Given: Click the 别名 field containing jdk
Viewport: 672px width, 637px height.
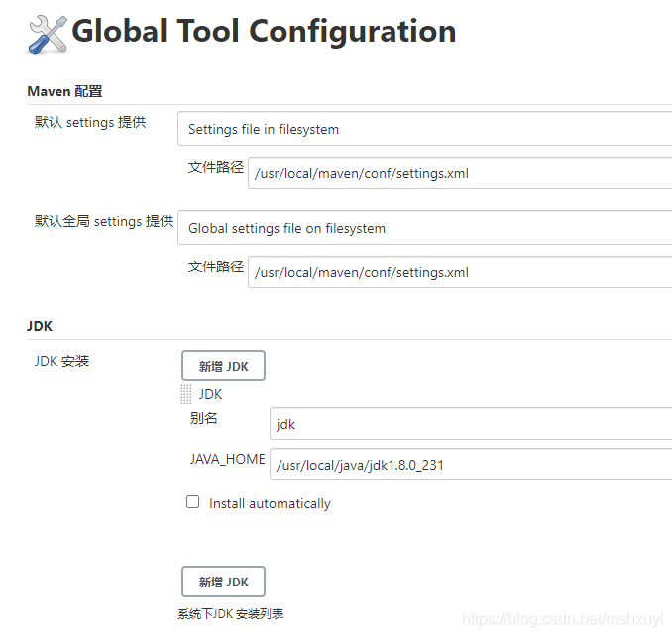Looking at the screenshot, I should coord(471,424).
